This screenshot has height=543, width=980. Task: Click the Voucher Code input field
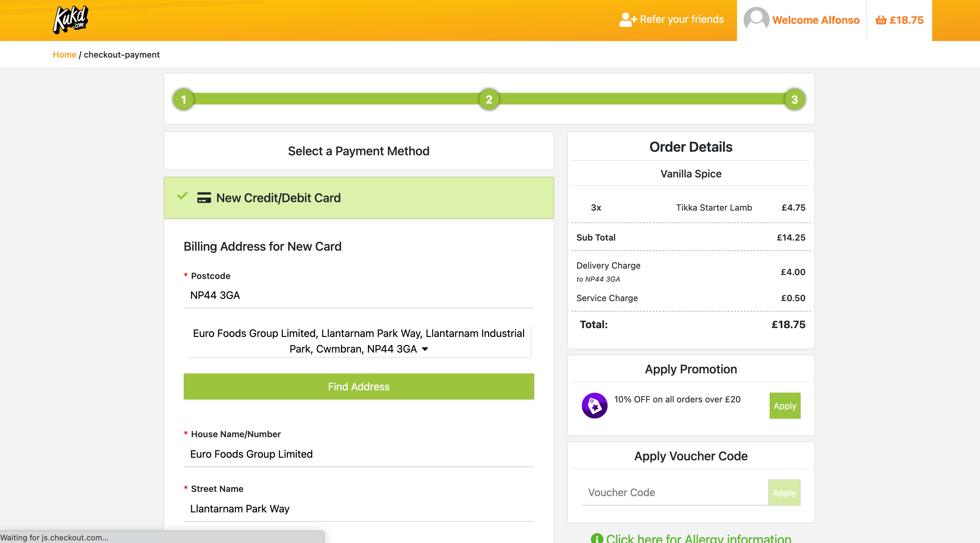pyautogui.click(x=675, y=493)
